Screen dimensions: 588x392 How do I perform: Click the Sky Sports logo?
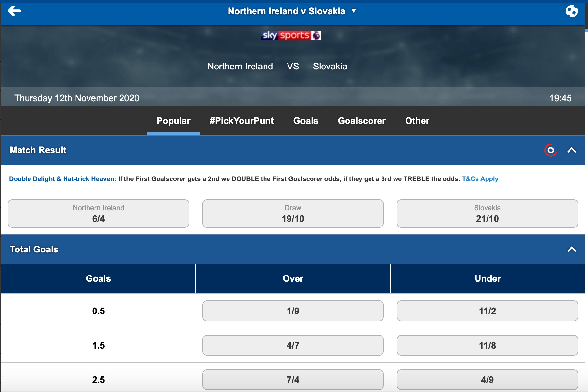tap(291, 35)
